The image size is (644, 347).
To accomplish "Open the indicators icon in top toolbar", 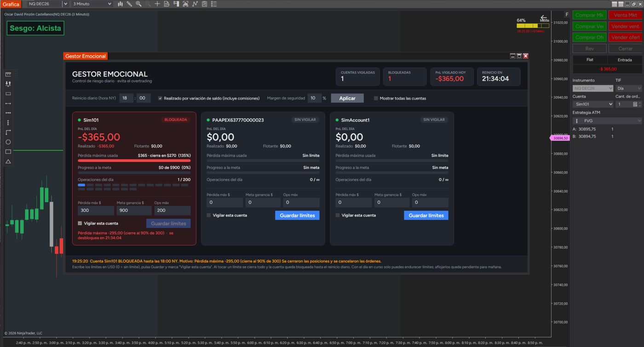I will pos(195,4).
